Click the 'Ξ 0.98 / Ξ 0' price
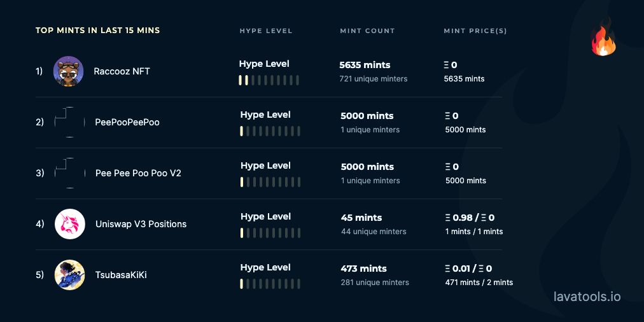The image size is (644, 322). coord(470,218)
